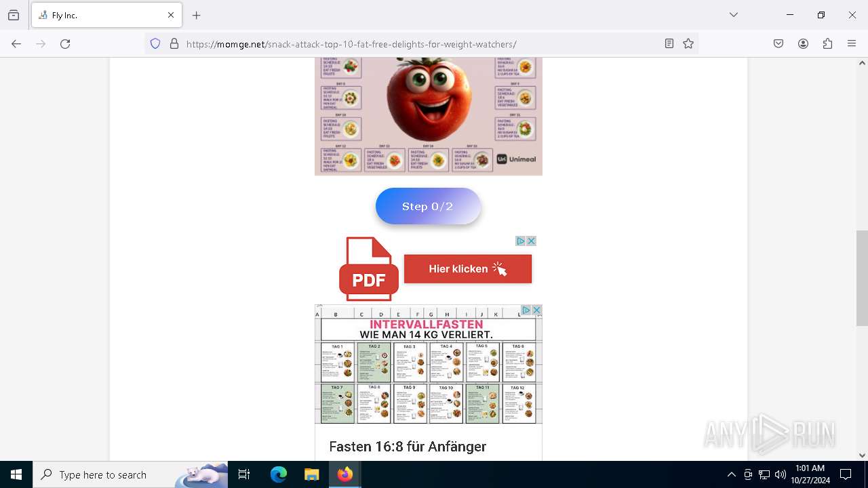Open a new tab with plus button
This screenshot has width=868, height=488.
coord(197,15)
